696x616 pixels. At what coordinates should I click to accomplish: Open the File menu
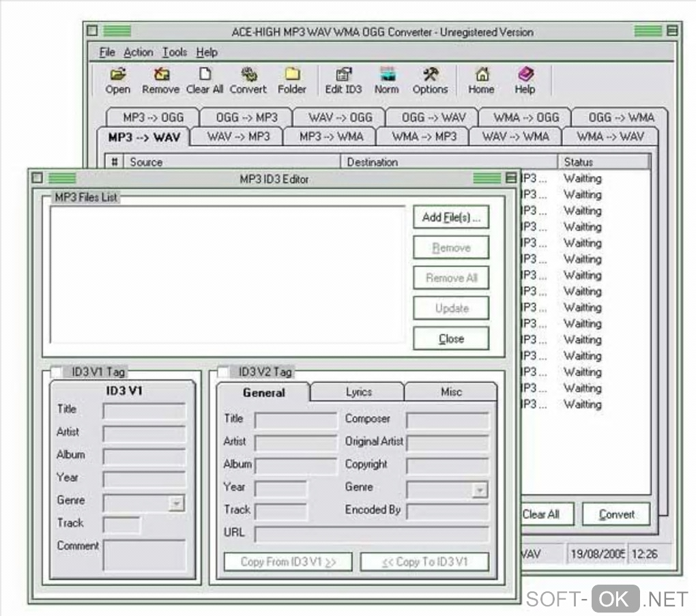tap(107, 53)
